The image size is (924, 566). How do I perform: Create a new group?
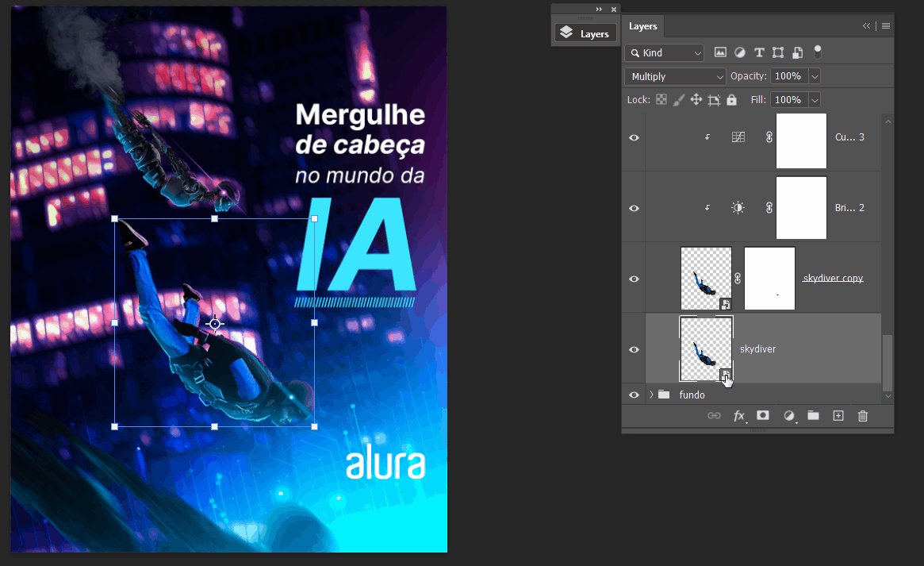coord(813,416)
